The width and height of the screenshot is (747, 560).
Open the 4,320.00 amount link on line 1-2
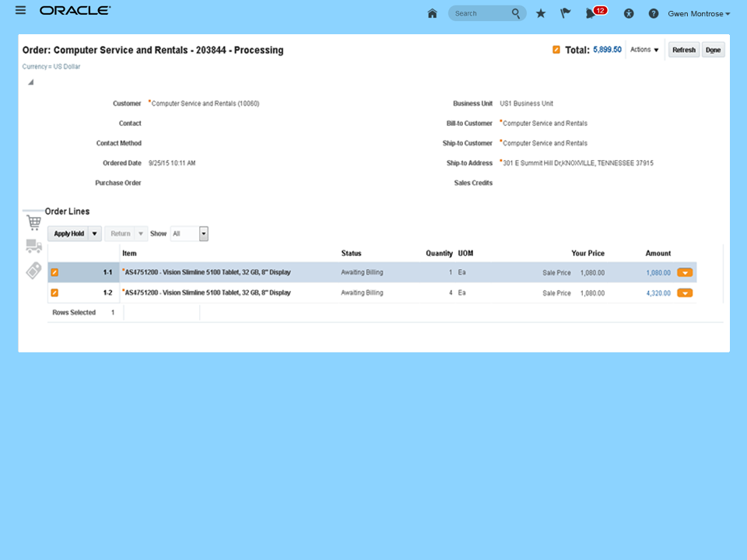point(658,293)
